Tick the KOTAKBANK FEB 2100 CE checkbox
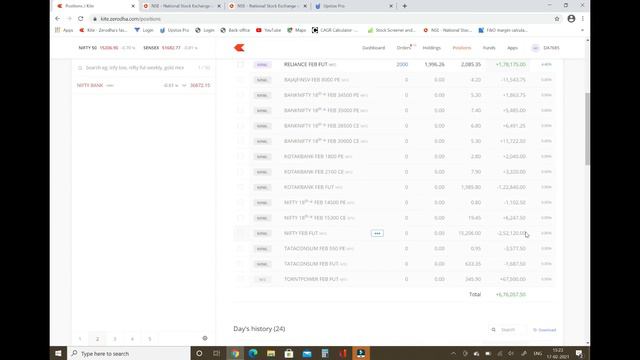 pyautogui.click(x=240, y=172)
